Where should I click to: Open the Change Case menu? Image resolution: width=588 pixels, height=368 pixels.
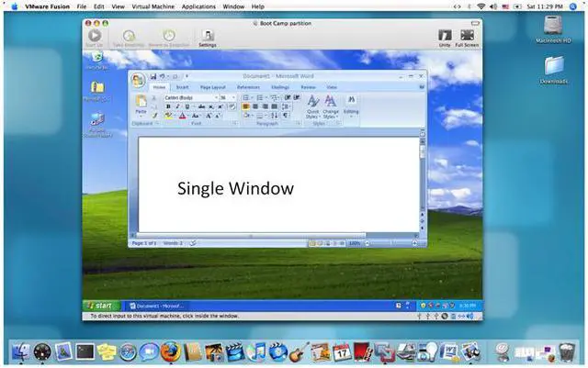click(196, 116)
